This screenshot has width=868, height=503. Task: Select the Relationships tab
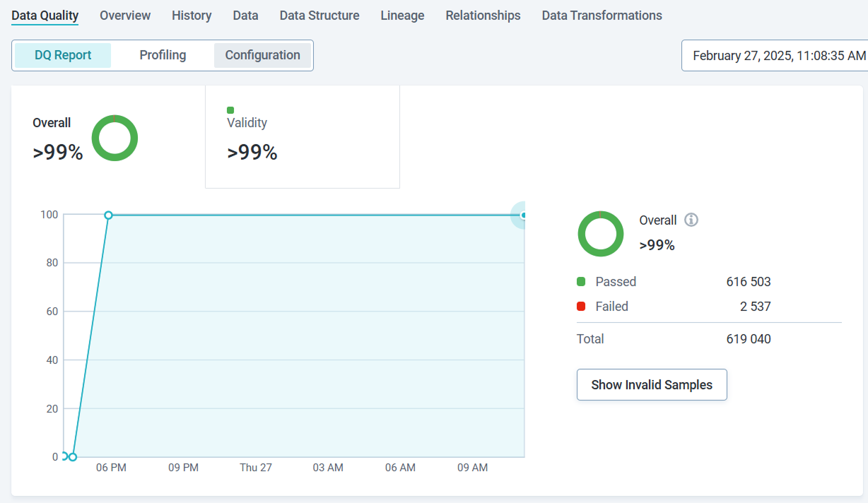483,16
